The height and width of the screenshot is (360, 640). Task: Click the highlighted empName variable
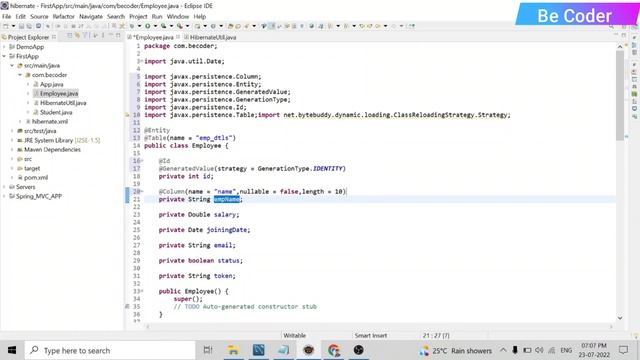coord(227,199)
